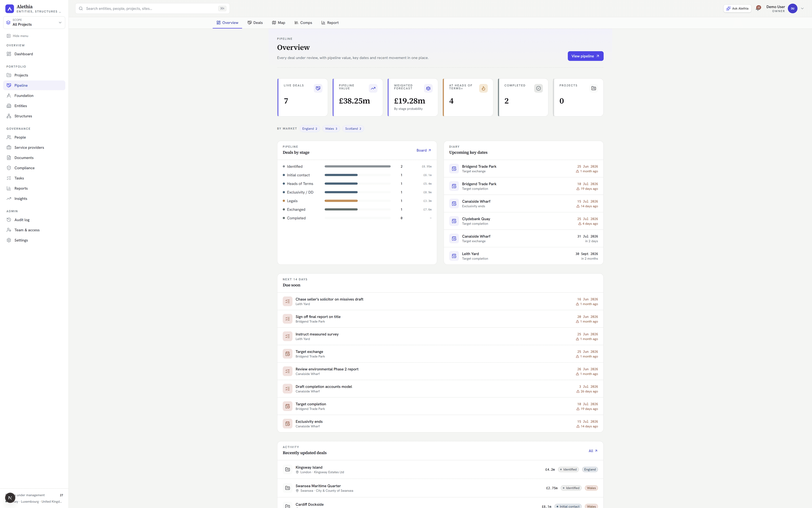
Task: Open Audit log in the sidebar
Action: pyautogui.click(x=34, y=220)
